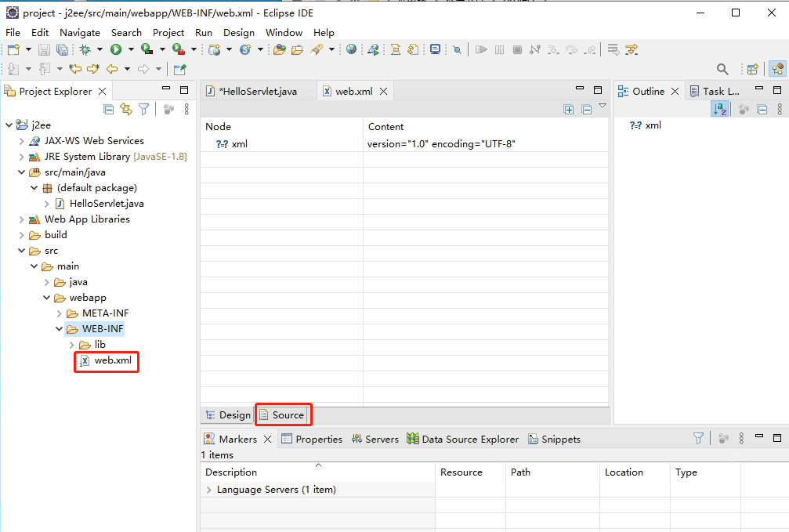The height and width of the screenshot is (532, 789).
Task: Select web.xml in Project Explorer
Action: pos(107,360)
